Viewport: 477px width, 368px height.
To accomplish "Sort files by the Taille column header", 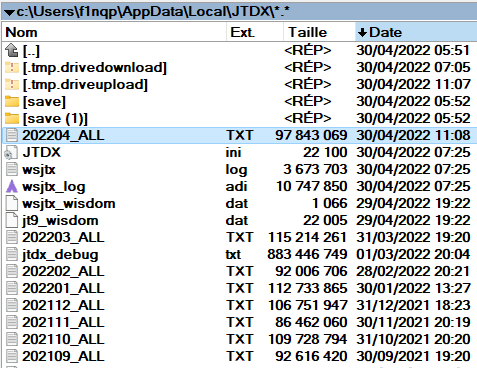I will tap(319, 32).
